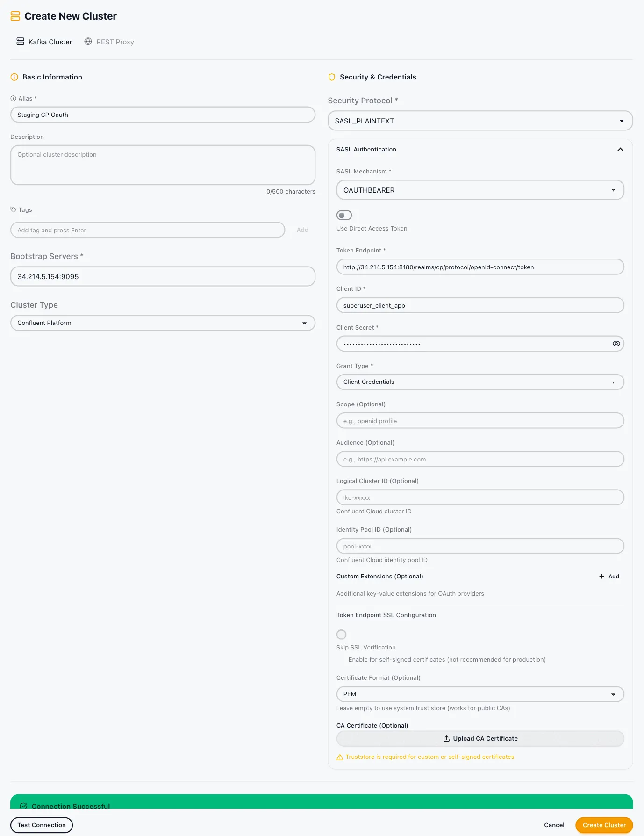Open the Security Protocol dropdown
The image size is (644, 836).
(480, 121)
